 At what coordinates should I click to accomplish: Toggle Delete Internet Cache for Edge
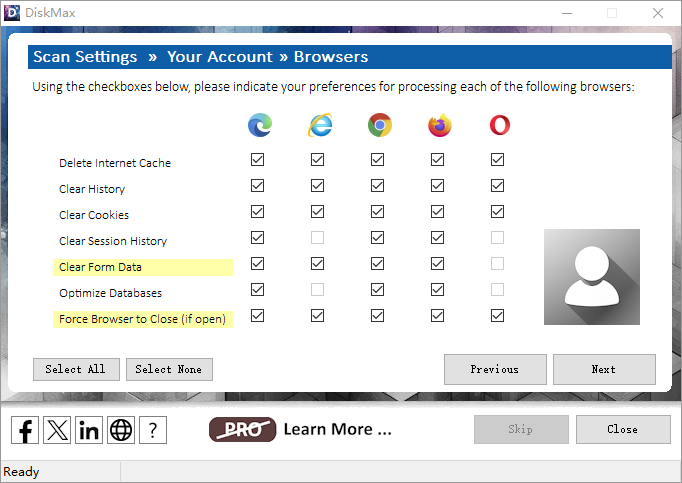pos(257,160)
